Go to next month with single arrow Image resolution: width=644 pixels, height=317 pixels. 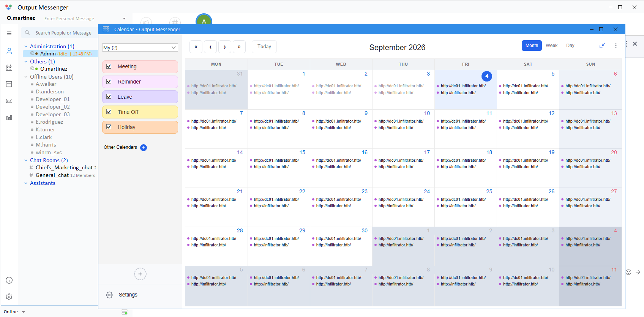tap(225, 47)
